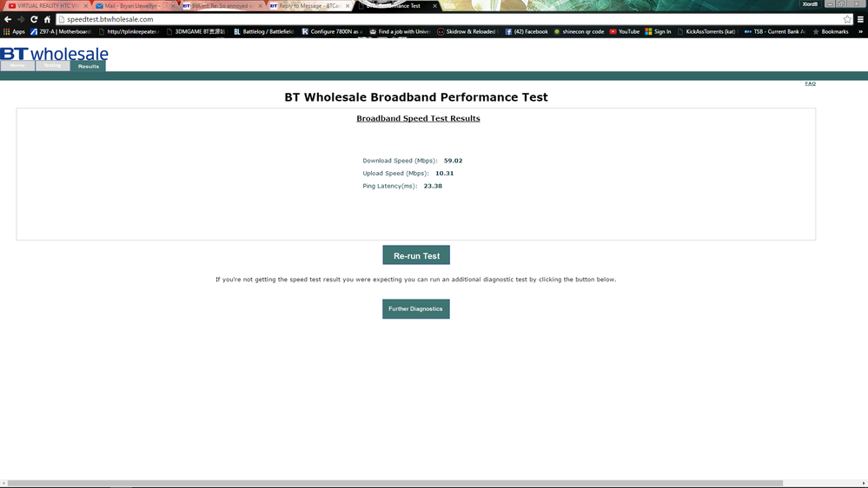Image resolution: width=868 pixels, height=488 pixels.
Task: Switch to the Reply to Message tab
Action: tap(308, 5)
